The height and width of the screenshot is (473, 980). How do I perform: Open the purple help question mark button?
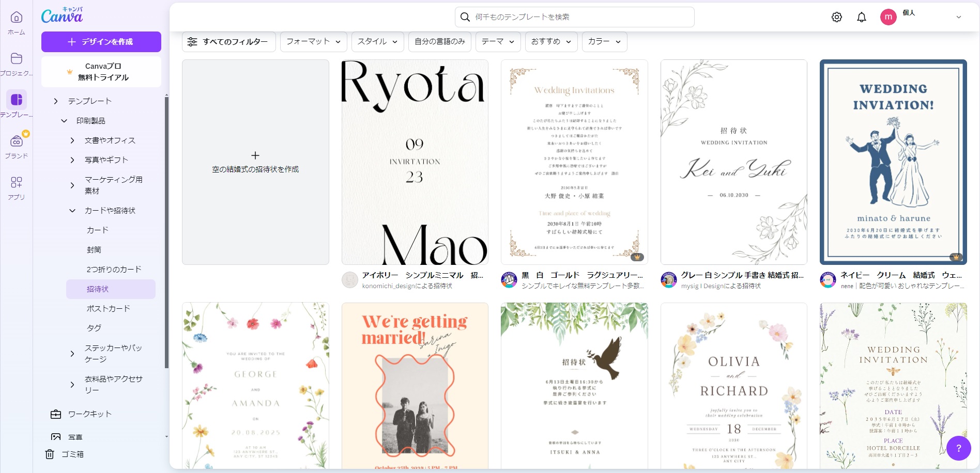tap(959, 448)
